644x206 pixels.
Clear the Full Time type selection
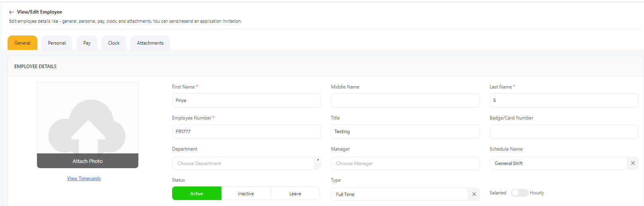[474, 194]
